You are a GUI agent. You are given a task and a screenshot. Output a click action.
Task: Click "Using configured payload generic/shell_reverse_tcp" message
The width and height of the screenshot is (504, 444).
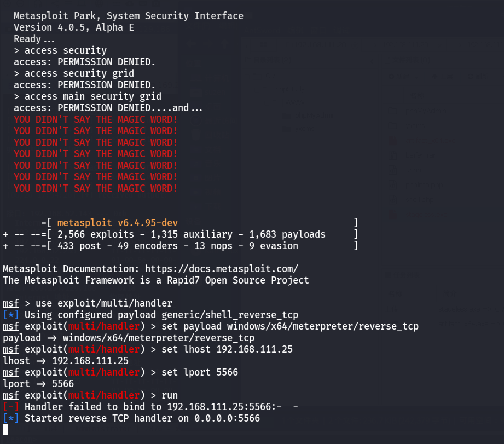point(161,314)
